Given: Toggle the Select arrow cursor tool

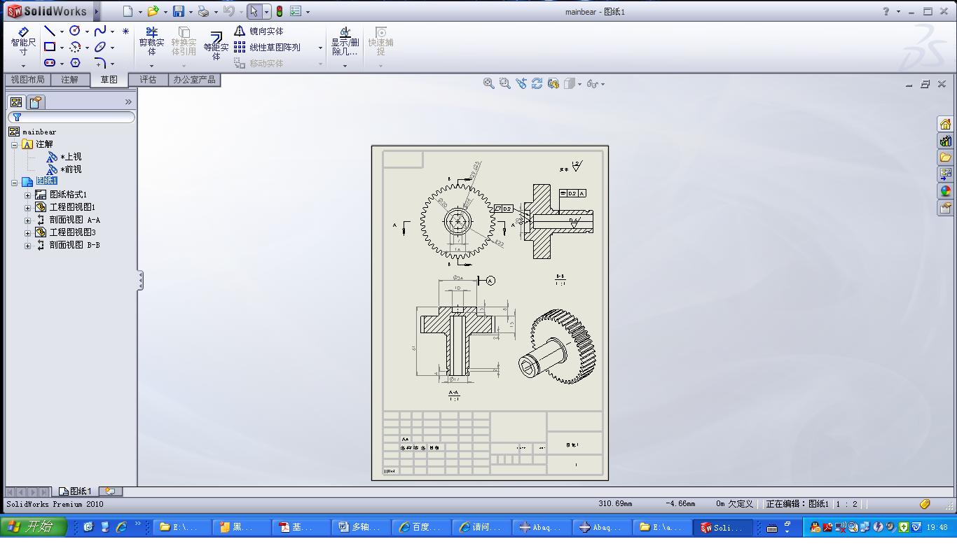Looking at the screenshot, I should point(254,11).
